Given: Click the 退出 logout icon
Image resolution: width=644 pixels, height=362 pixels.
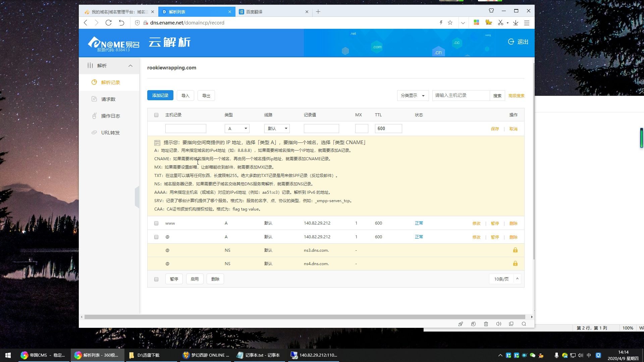Looking at the screenshot, I should 511,42.
